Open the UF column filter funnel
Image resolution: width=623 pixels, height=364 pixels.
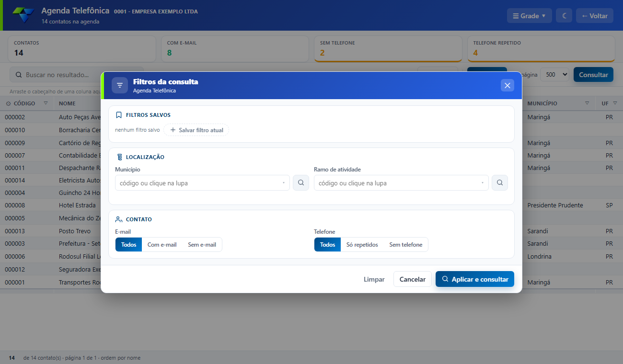click(x=615, y=103)
